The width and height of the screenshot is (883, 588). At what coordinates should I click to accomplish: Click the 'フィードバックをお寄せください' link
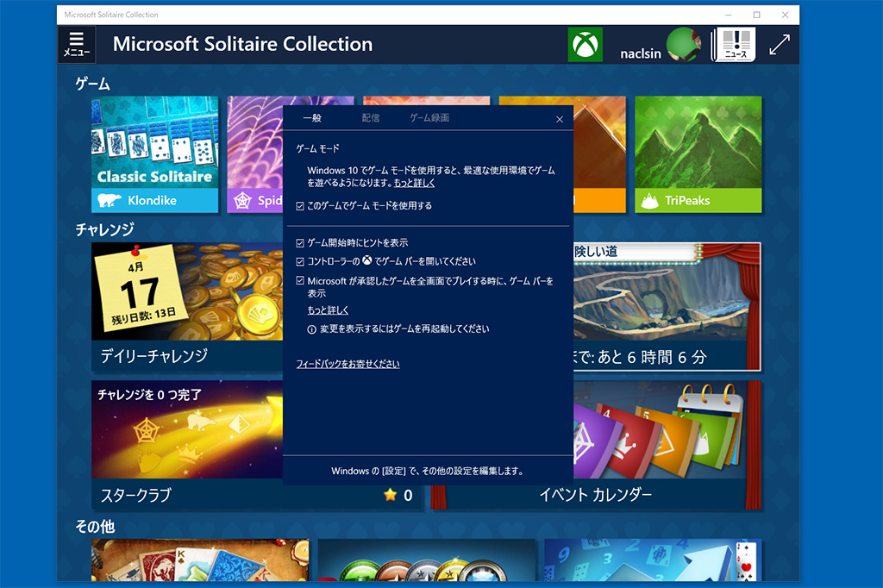(x=348, y=364)
